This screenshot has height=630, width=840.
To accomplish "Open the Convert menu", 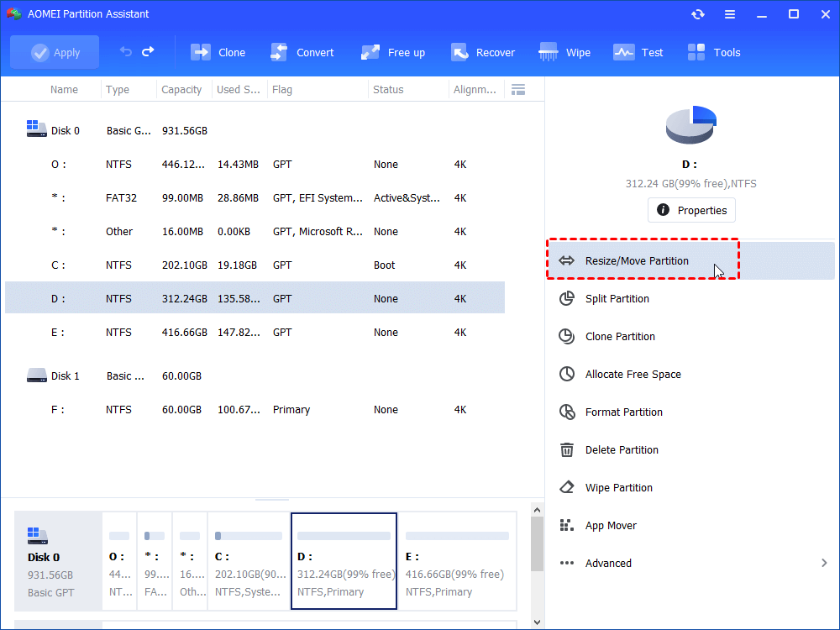I will (302, 52).
